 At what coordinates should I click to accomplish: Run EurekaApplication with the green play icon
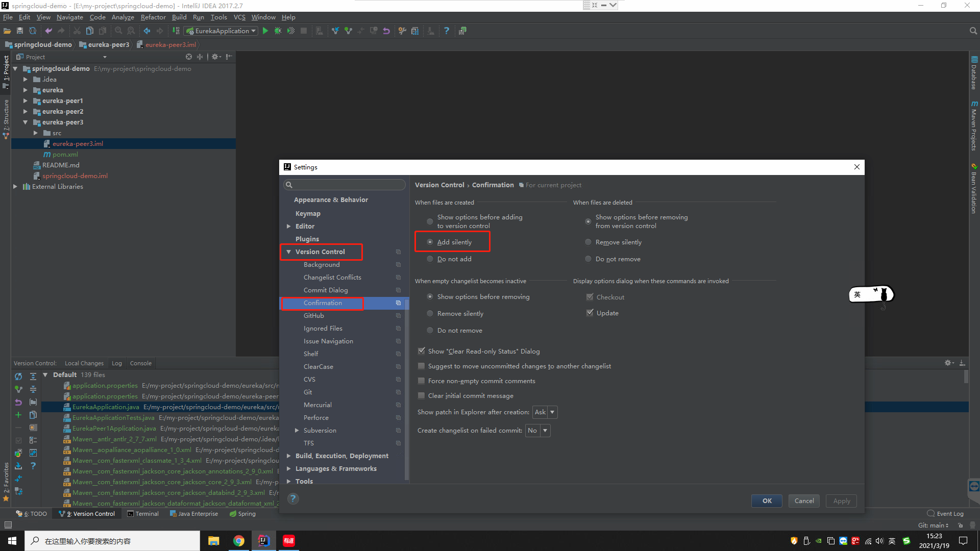tap(265, 31)
